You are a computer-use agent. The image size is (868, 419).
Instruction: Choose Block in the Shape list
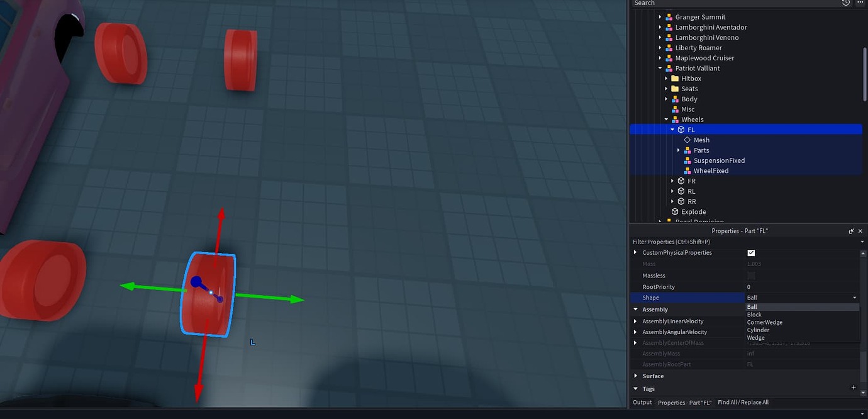coord(802,315)
